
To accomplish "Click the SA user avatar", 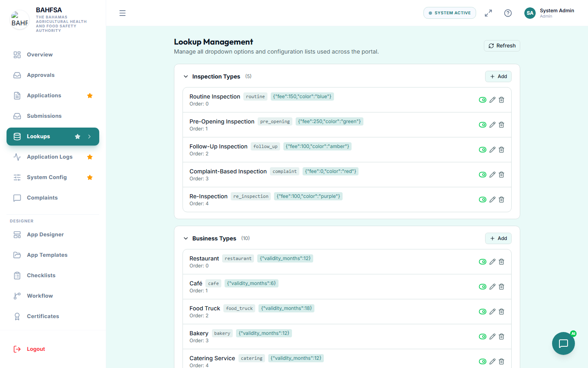I will coord(530,13).
